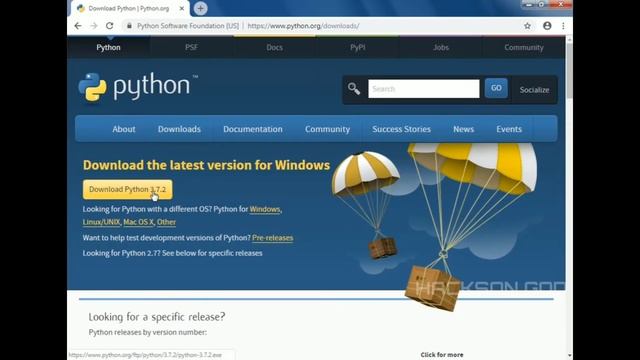This screenshot has width=640, height=360.
Task: Open the Success Stories menu item
Action: pos(401,129)
